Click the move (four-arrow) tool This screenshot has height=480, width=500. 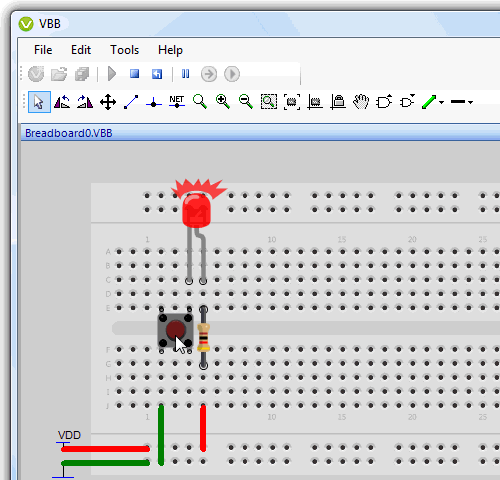tap(108, 102)
